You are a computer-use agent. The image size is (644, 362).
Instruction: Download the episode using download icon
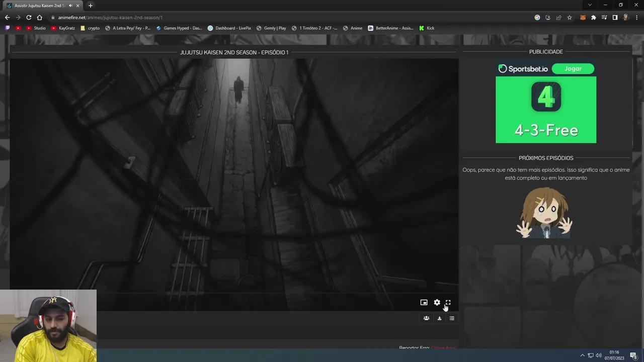coord(439,318)
